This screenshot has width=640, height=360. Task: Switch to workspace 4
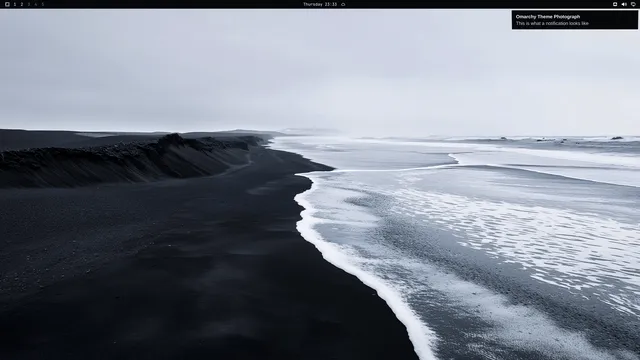pyautogui.click(x=36, y=4)
